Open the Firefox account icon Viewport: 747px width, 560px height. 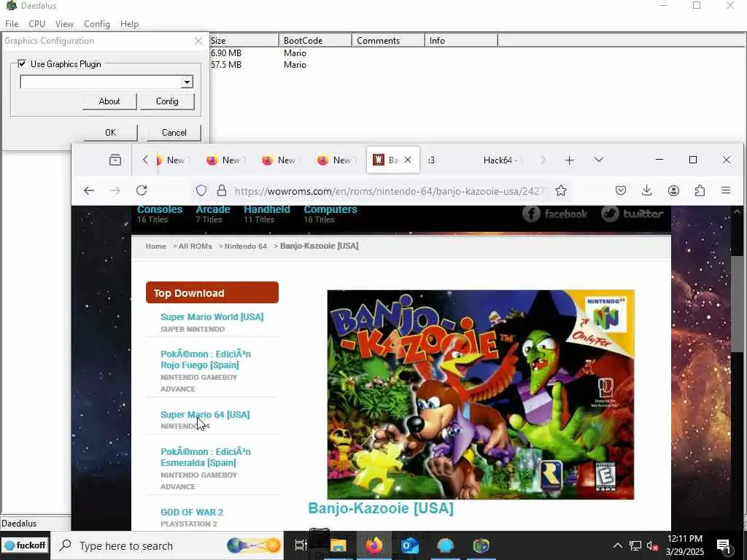(673, 190)
